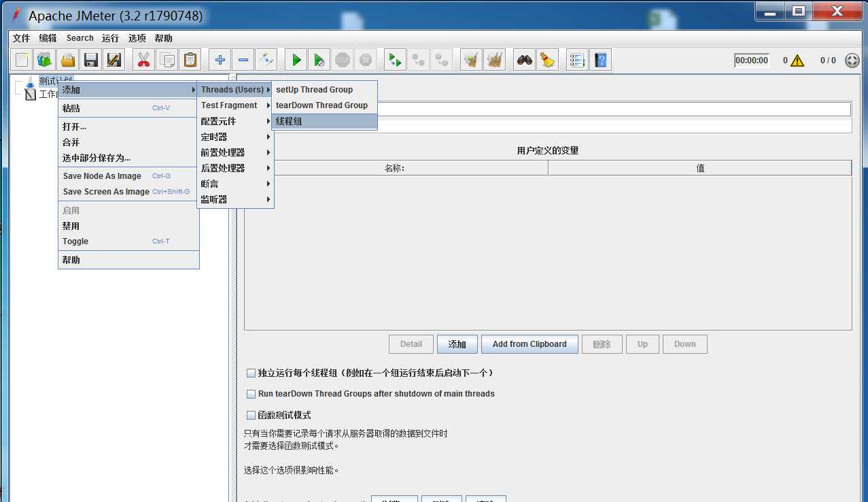
Task: Enable 独立运行每个线程组 checkbox
Action: (251, 373)
